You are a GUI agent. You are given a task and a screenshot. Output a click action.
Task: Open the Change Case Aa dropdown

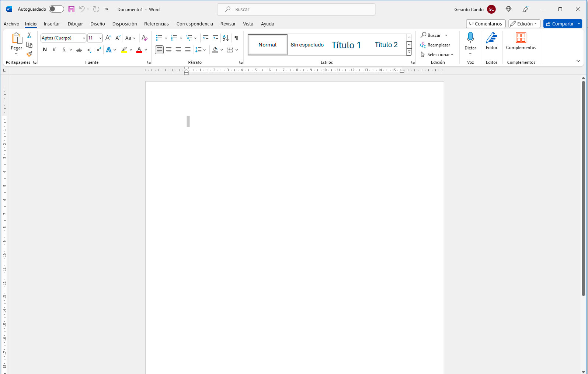131,38
